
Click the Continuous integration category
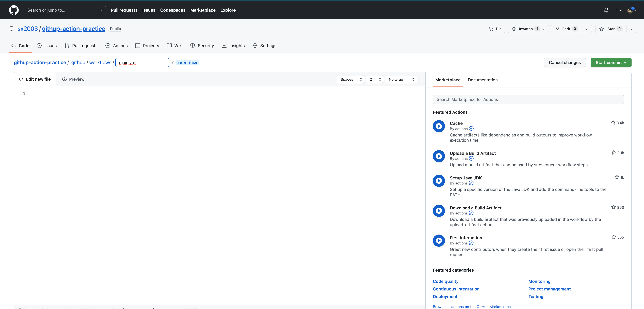[456, 289]
